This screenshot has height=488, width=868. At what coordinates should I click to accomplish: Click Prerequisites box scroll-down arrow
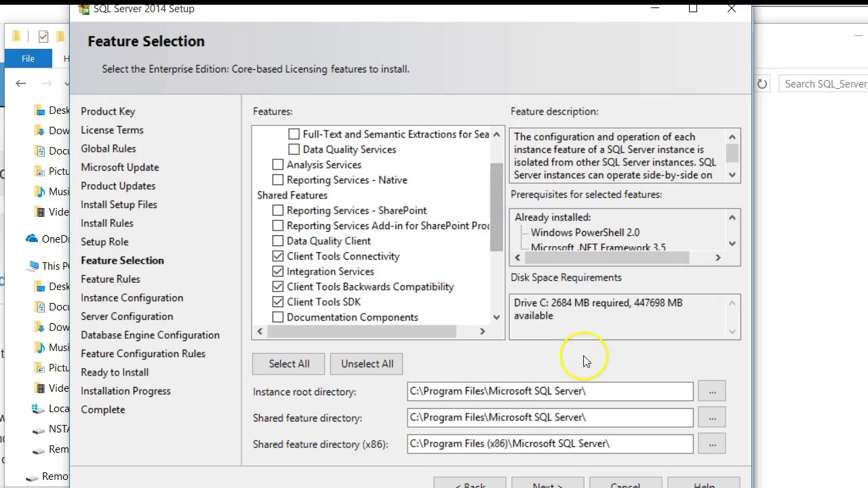click(x=732, y=243)
